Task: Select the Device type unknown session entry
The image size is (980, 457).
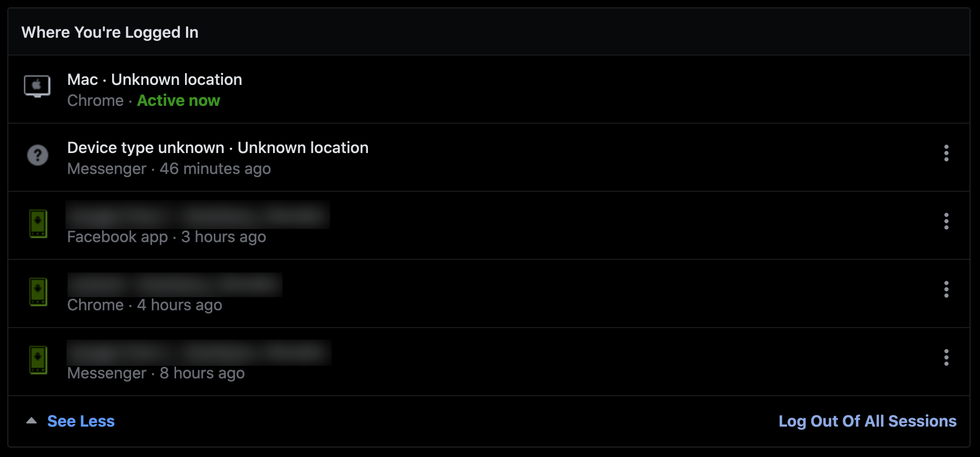Action: pos(217,148)
